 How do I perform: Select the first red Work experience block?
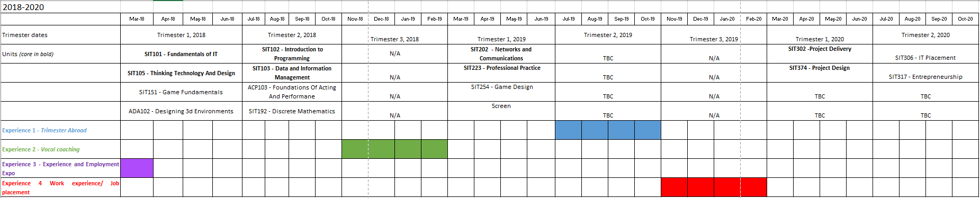tap(674, 187)
